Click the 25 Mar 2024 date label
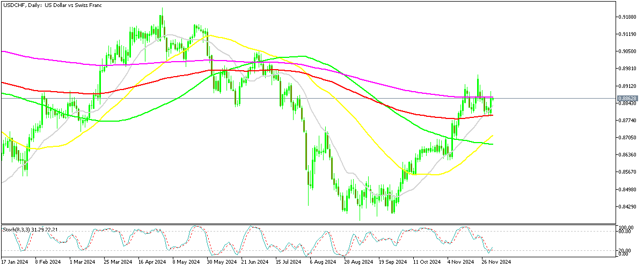Image resolution: width=644 pixels, height=268 pixels. 117,262
